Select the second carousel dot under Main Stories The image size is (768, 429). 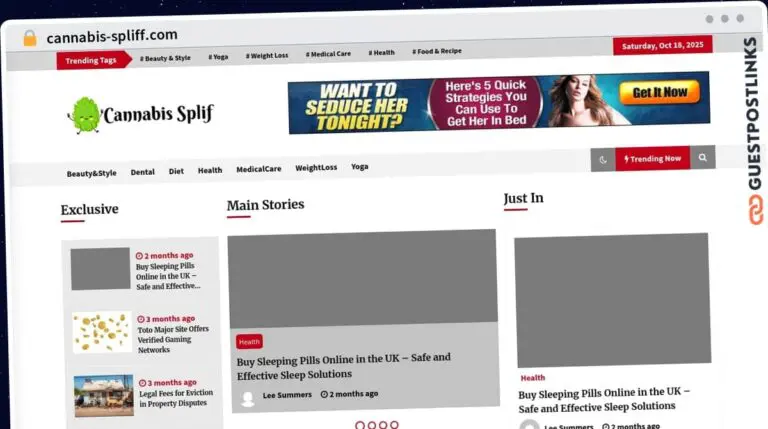tap(372, 425)
